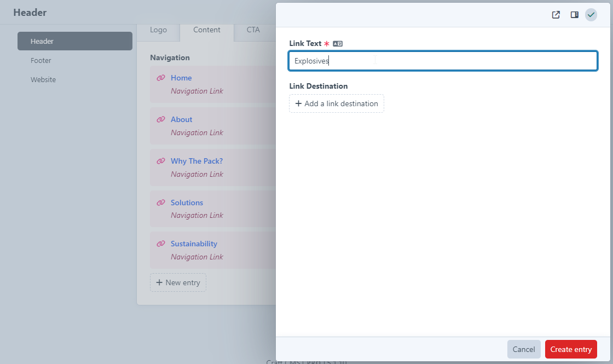Switch to the CTA tab
Screen dimensions: 613x364
point(253,30)
